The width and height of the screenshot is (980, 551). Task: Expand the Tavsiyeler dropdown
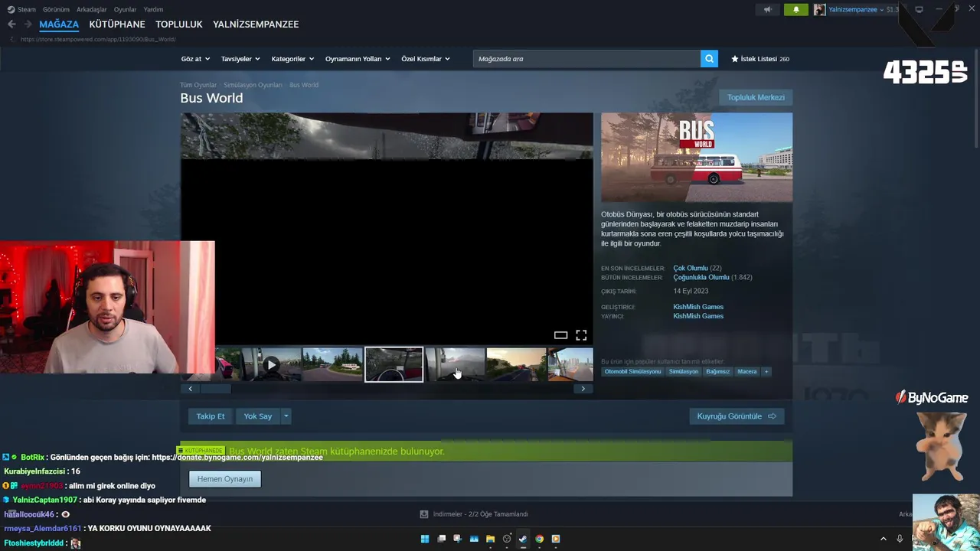(240, 59)
